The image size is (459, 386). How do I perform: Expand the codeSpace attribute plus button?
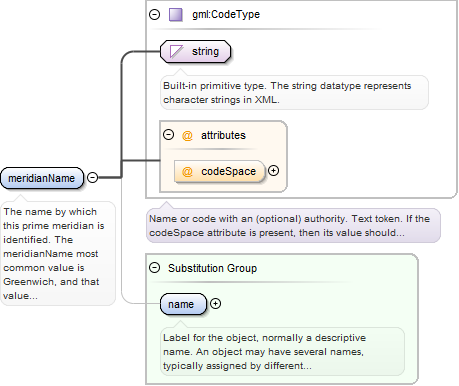pyautogui.click(x=274, y=171)
